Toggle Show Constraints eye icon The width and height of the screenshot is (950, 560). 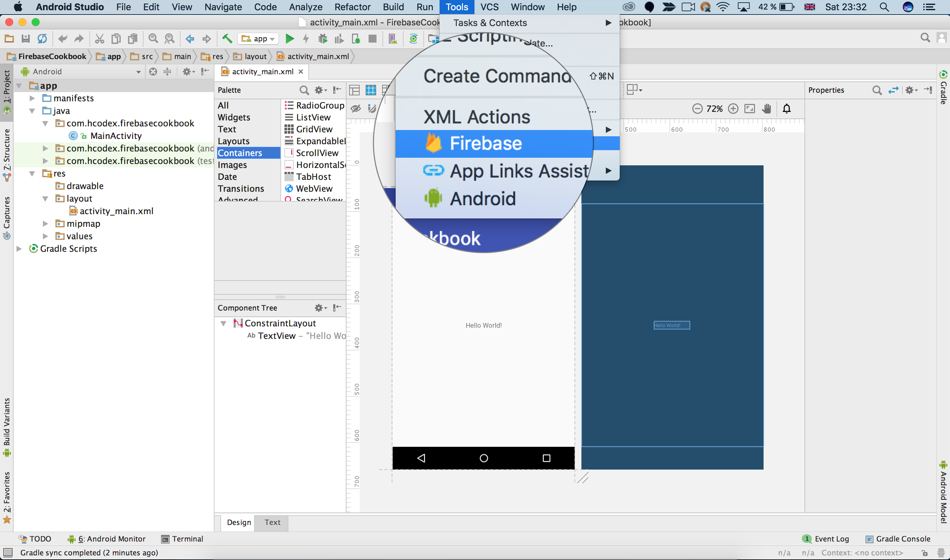pyautogui.click(x=355, y=109)
